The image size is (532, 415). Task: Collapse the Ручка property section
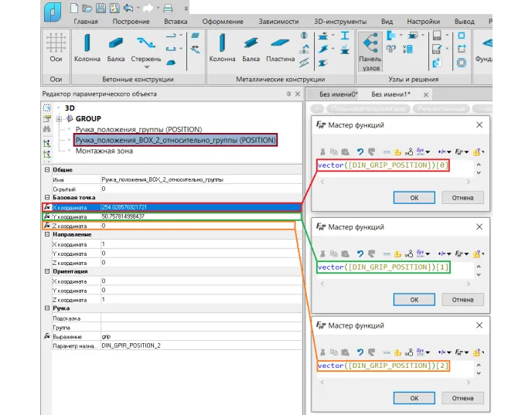[47, 308]
